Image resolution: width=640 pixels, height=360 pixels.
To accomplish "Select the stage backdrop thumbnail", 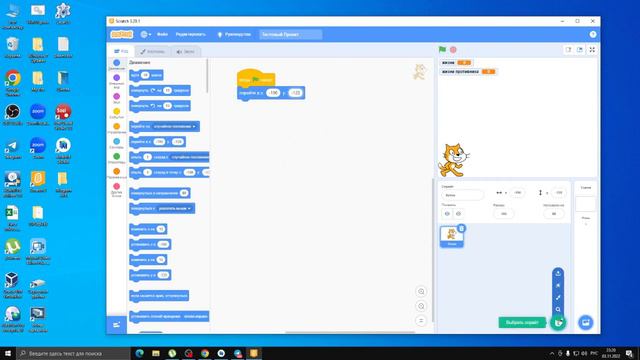I will 585,204.
